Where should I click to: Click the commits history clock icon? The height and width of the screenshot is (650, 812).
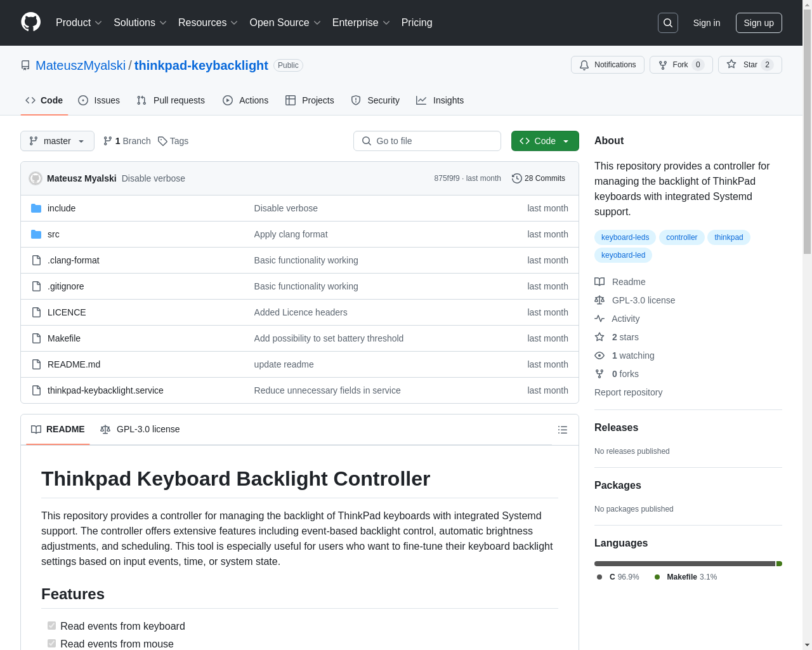click(x=517, y=178)
